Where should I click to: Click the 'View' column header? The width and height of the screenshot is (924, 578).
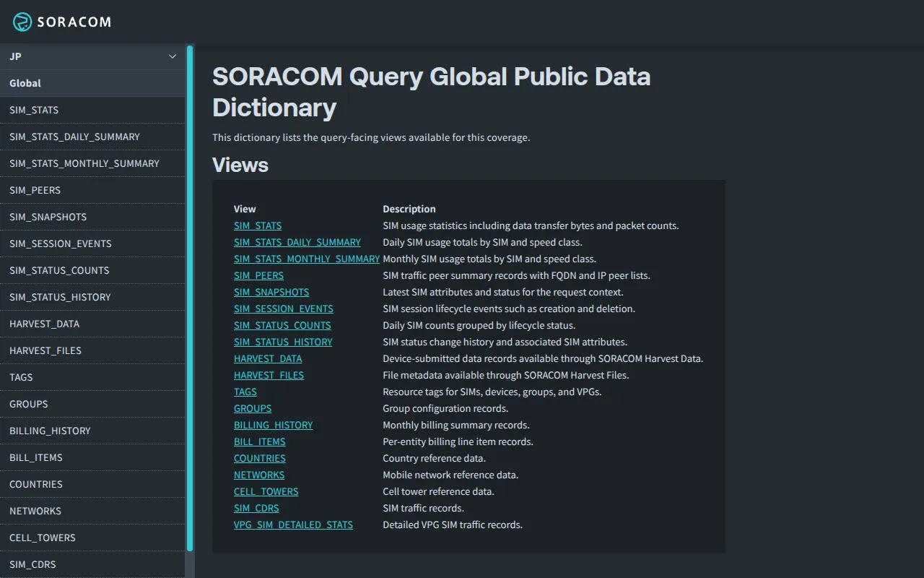pyautogui.click(x=245, y=209)
